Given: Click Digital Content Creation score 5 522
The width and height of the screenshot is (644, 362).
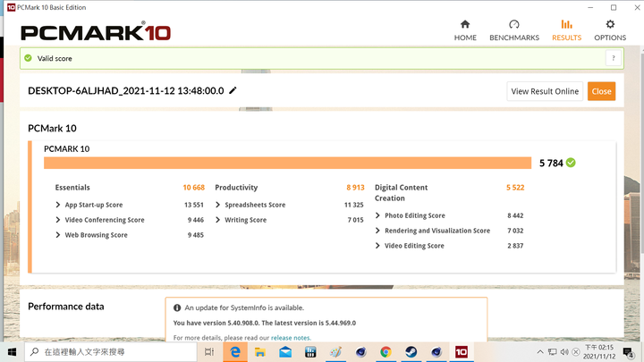Looking at the screenshot, I should click(515, 188).
